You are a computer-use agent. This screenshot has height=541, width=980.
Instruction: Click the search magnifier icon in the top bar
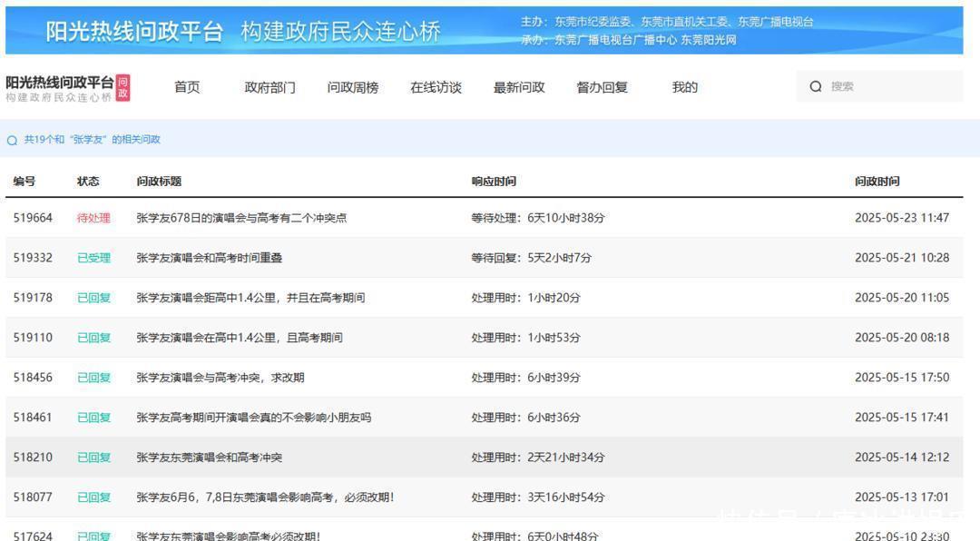click(817, 86)
